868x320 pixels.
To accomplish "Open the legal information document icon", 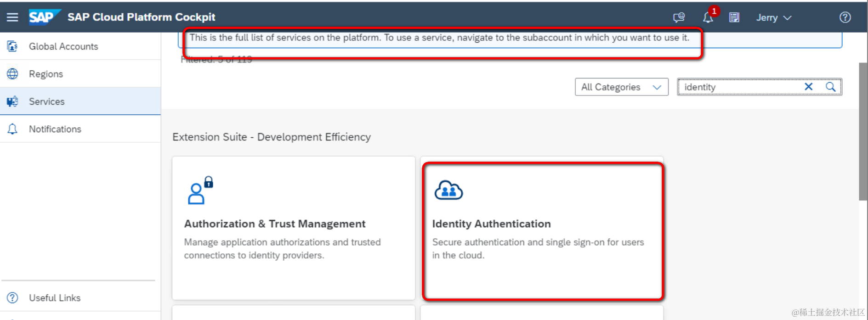I will point(734,17).
